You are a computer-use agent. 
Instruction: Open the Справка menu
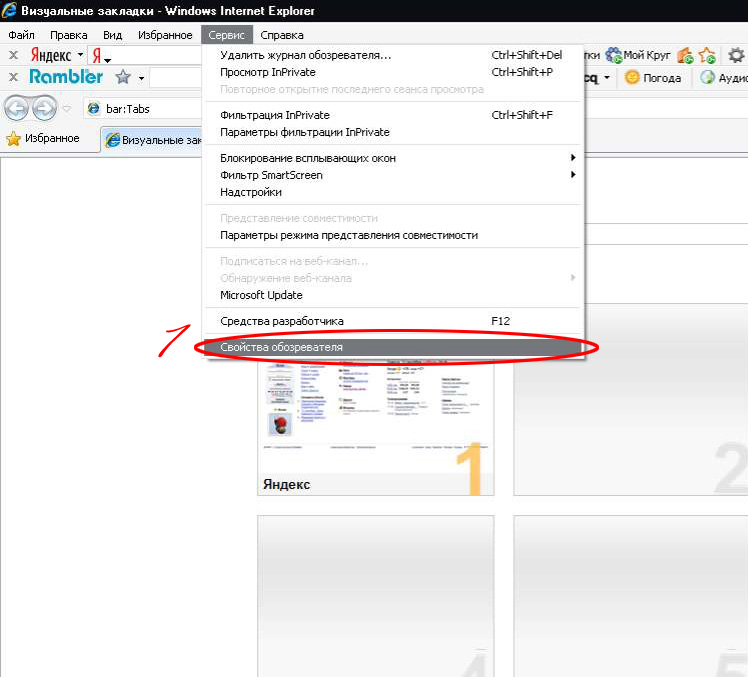point(282,35)
